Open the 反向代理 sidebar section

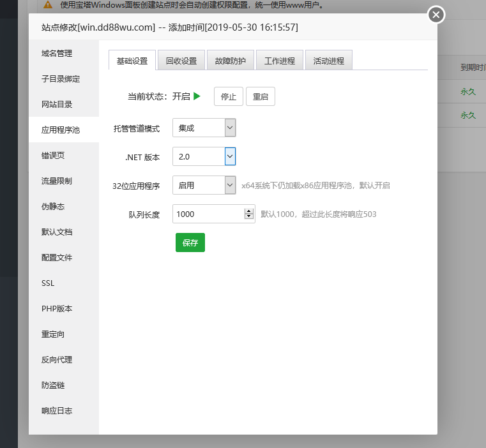(64, 359)
